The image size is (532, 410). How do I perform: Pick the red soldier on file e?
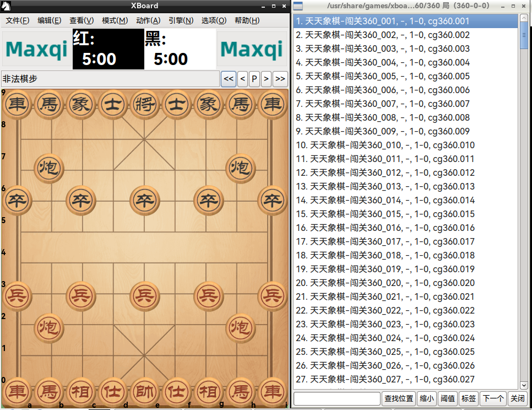tap(144, 296)
